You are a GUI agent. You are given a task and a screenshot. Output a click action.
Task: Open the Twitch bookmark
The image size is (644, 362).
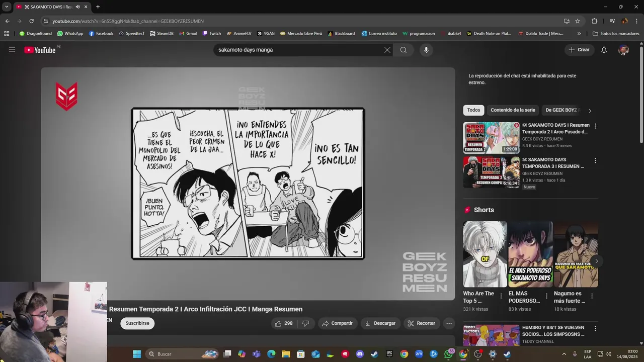[x=212, y=34]
